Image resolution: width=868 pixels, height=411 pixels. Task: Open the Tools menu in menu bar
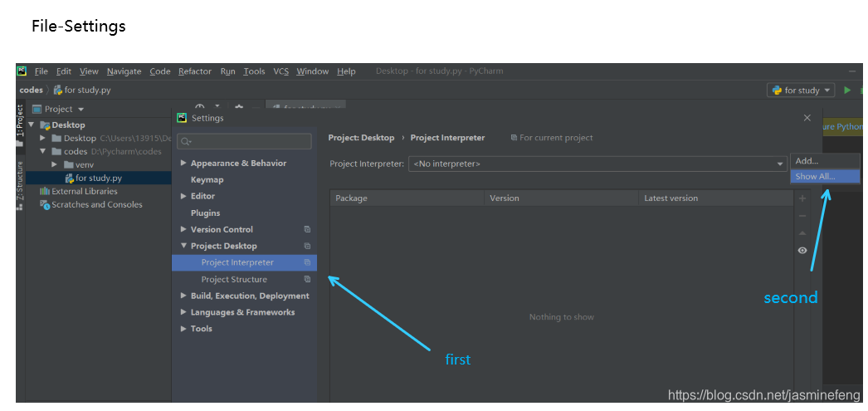254,71
